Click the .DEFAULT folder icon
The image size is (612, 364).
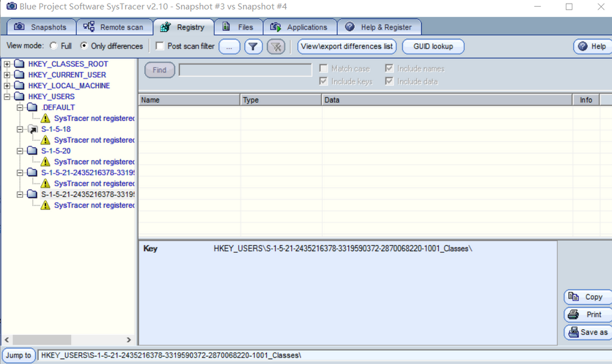point(32,107)
